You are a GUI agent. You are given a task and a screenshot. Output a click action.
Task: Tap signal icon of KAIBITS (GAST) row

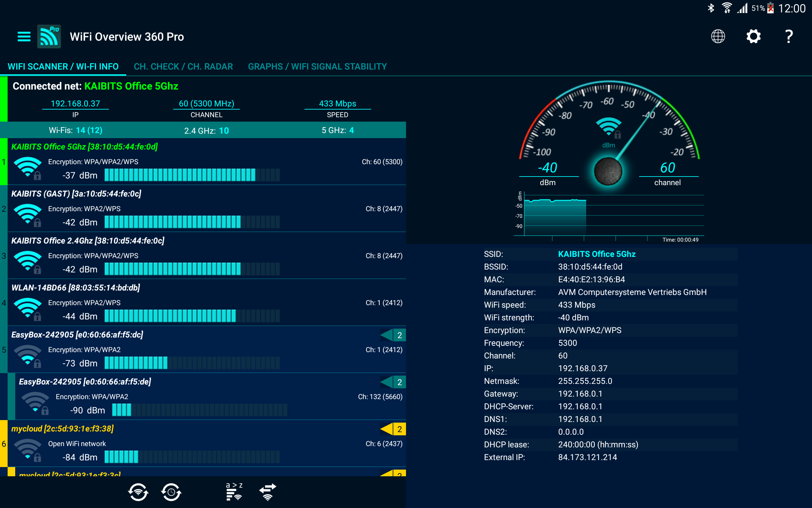tap(28, 215)
